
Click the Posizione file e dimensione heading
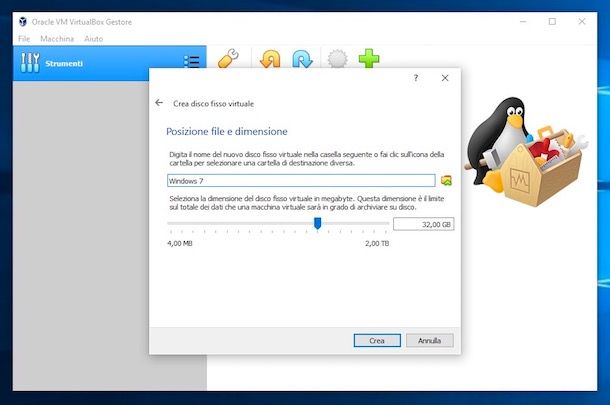tap(227, 131)
